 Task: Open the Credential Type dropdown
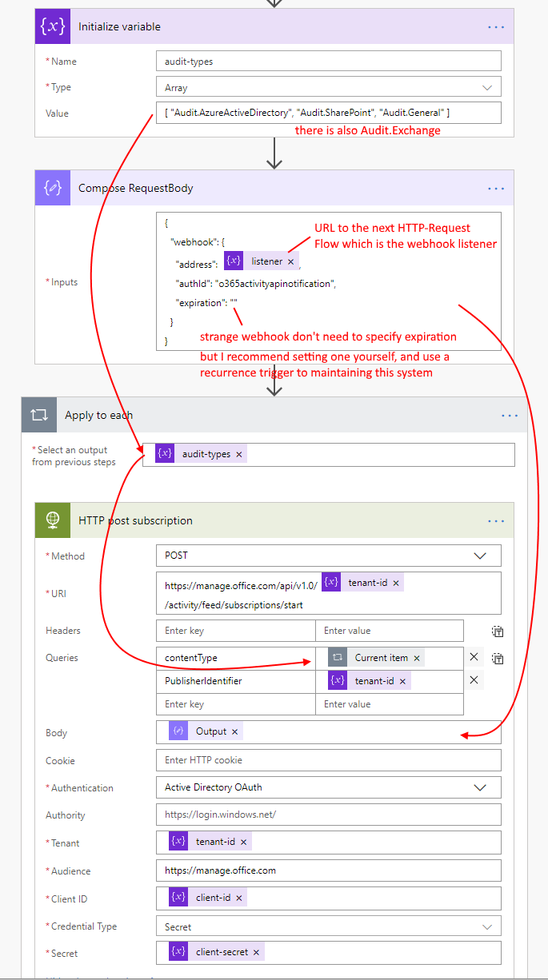tap(487, 926)
